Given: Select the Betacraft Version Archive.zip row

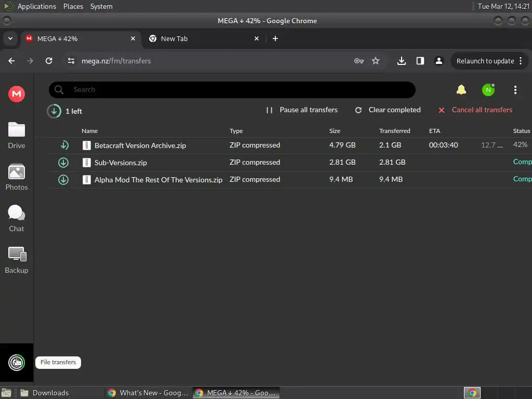Looking at the screenshot, I should [290, 145].
